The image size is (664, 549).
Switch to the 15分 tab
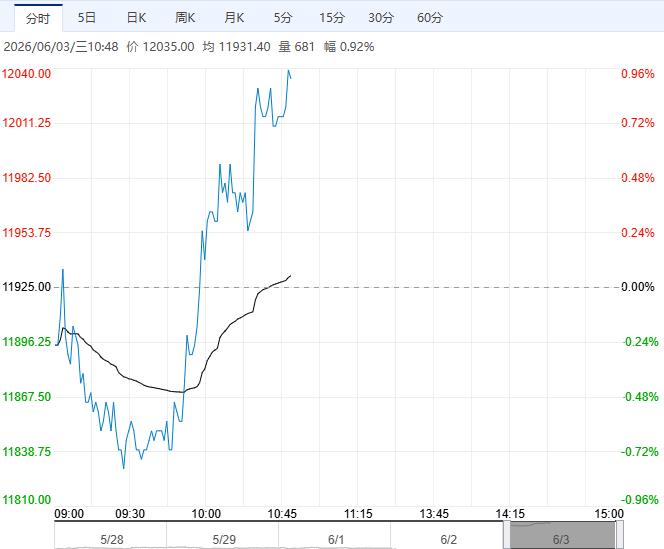pyautogui.click(x=332, y=18)
